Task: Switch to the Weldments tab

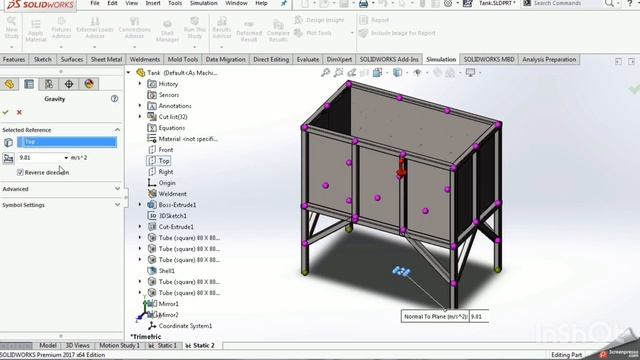Action: pyautogui.click(x=144, y=59)
